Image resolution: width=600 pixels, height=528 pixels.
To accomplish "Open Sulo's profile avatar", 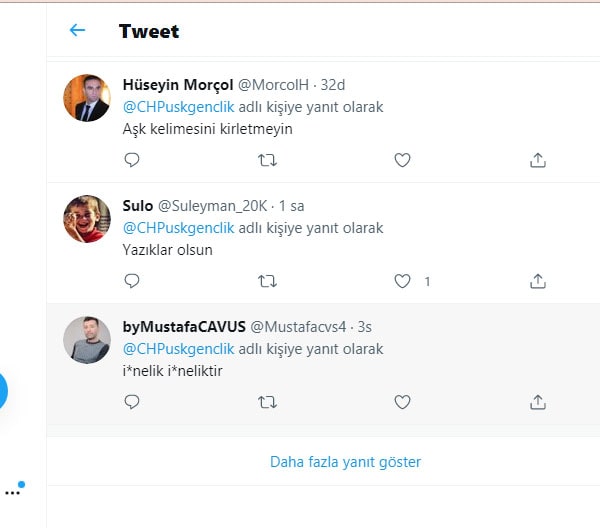I will (x=87, y=219).
